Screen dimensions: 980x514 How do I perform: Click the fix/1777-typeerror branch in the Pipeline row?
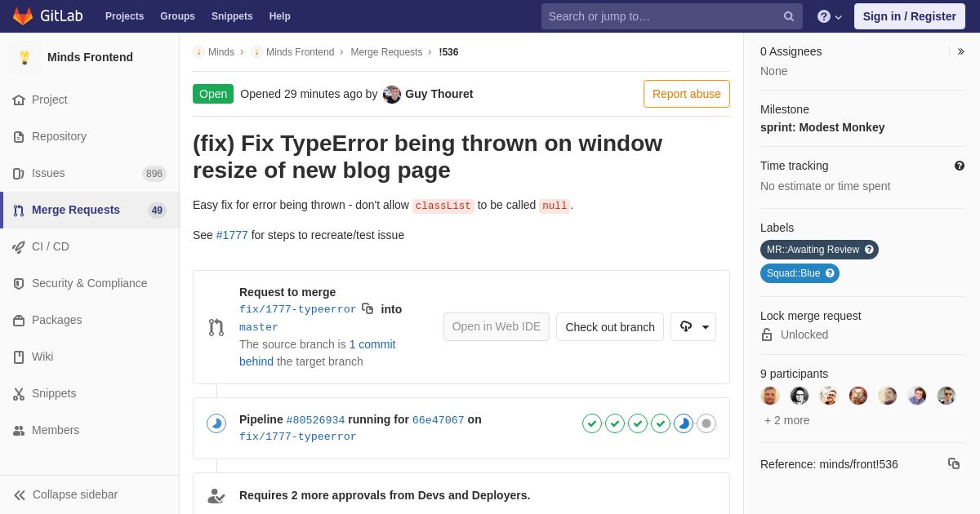coord(297,436)
